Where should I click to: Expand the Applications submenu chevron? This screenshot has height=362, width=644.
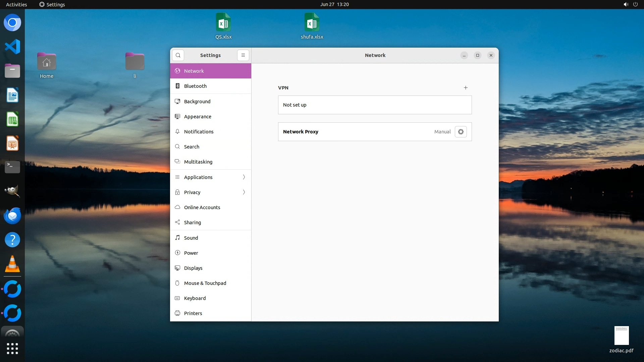click(244, 177)
